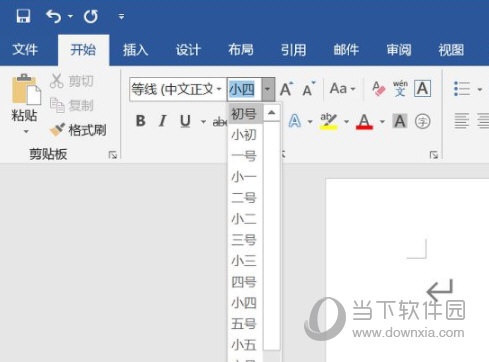Select 一号 in font size list
489x362 pixels.
point(245,156)
